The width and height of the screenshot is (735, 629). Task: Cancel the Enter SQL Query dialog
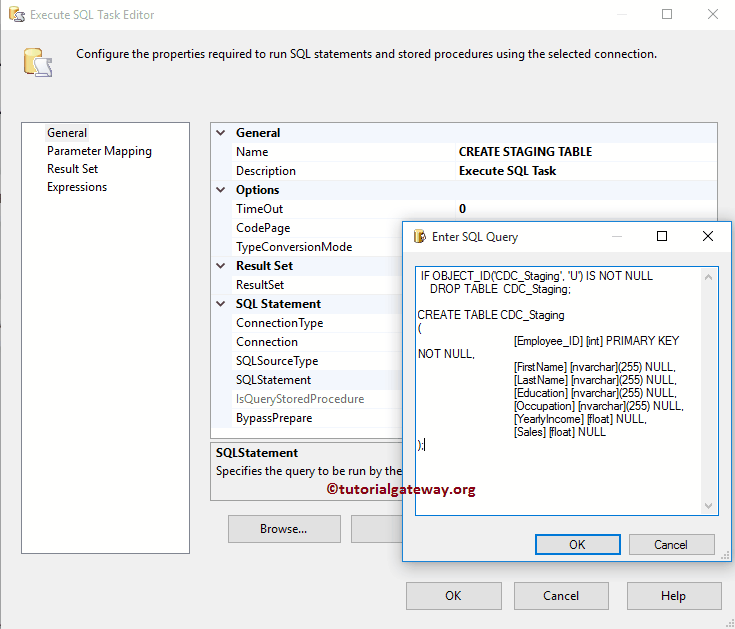click(x=671, y=545)
